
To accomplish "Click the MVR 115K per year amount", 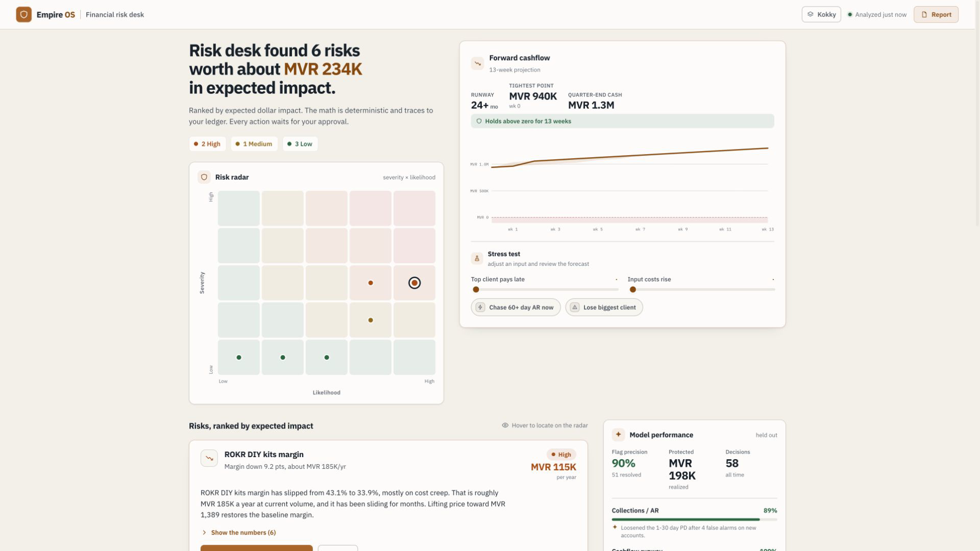I will [553, 467].
